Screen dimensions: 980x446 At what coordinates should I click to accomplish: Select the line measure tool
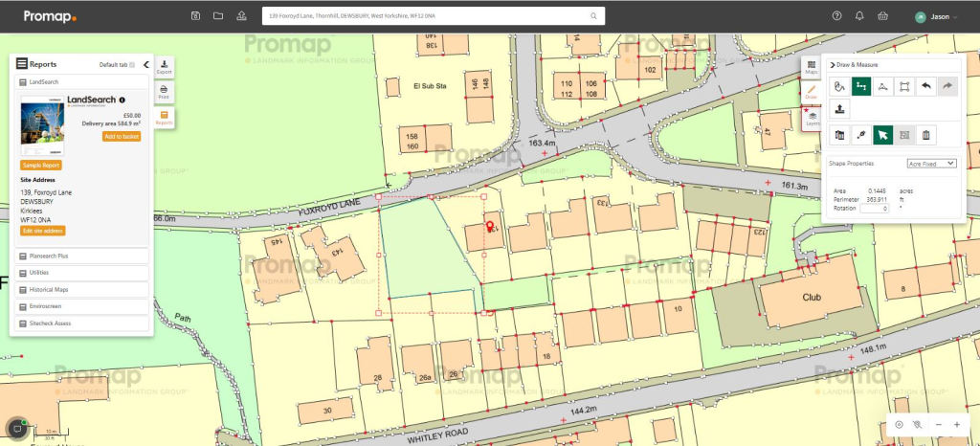pyautogui.click(x=861, y=86)
